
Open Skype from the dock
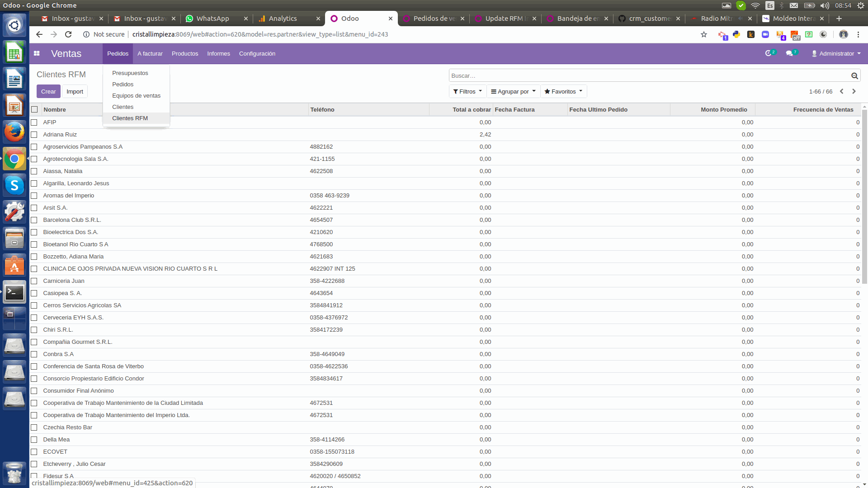[14, 185]
